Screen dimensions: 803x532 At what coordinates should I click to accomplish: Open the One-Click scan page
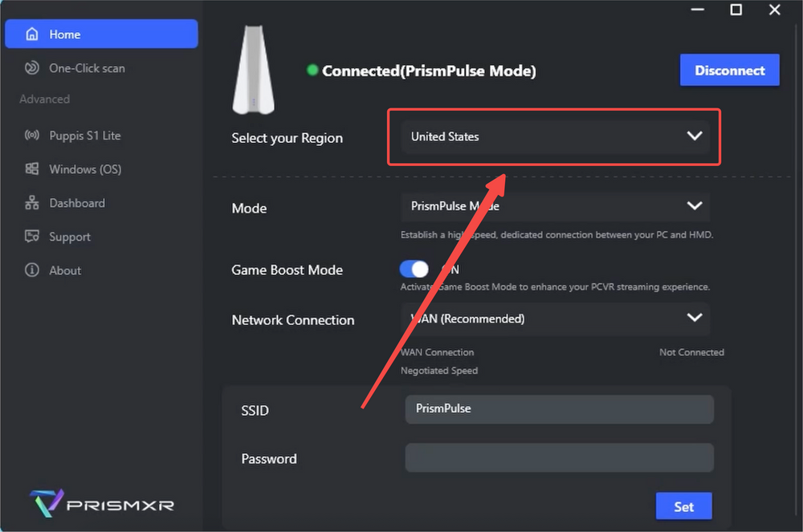coord(87,68)
